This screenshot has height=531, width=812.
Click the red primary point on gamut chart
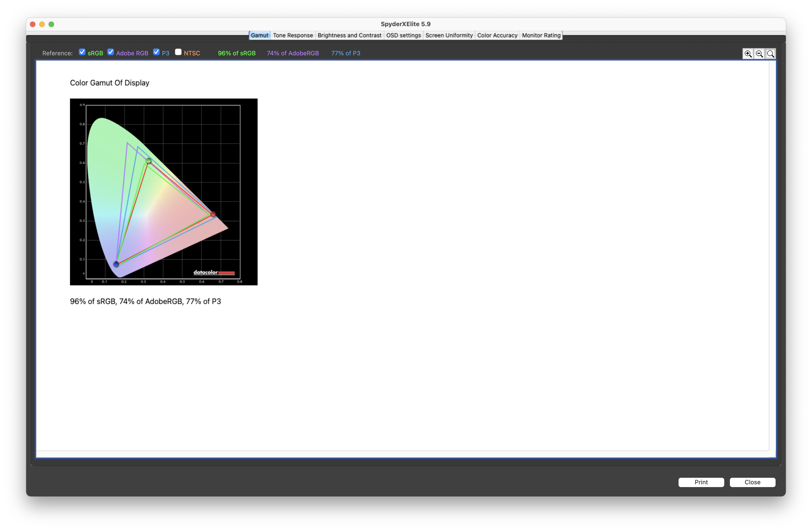tap(213, 214)
